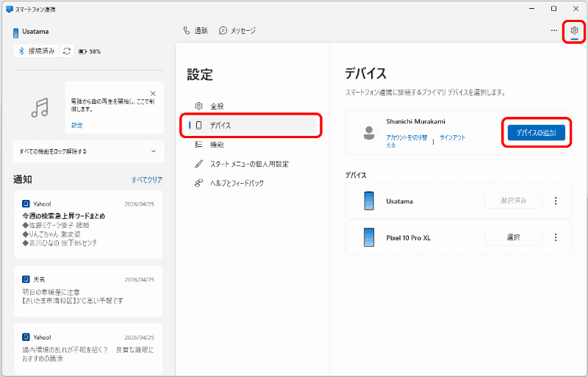This screenshot has height=377, width=588.
Task: Click the phone icon beside デバイス
Action: (x=198, y=125)
